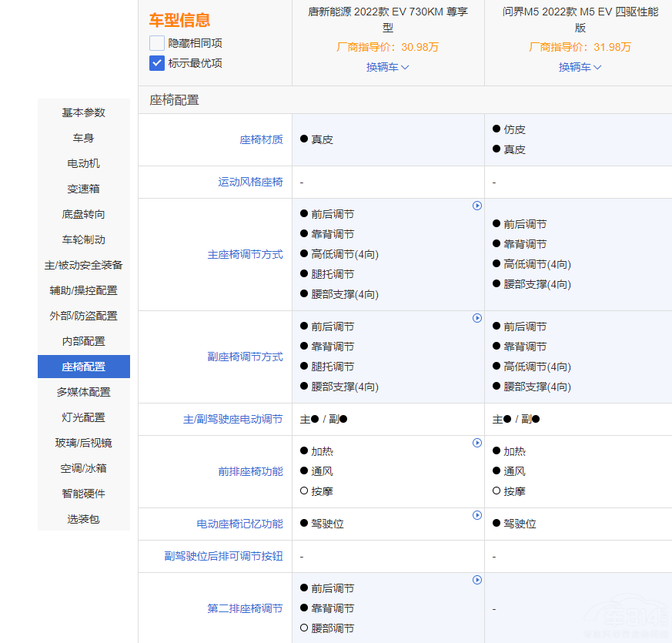Open 换辆车 dropdown for 唐新能源
This screenshot has width=672, height=643.
[388, 67]
